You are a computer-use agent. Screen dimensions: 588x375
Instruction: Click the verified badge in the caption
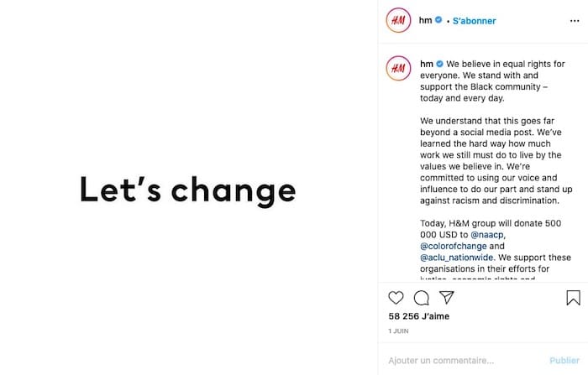coord(439,64)
